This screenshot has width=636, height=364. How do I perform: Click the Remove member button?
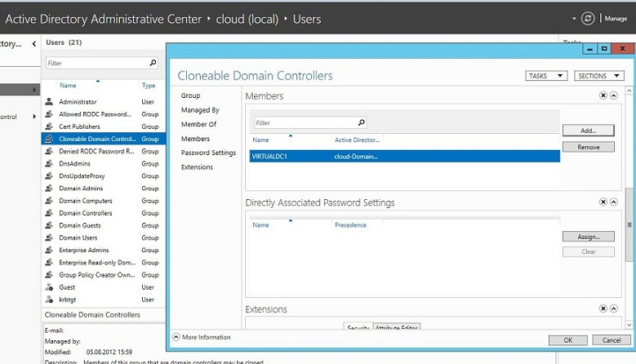[588, 147]
